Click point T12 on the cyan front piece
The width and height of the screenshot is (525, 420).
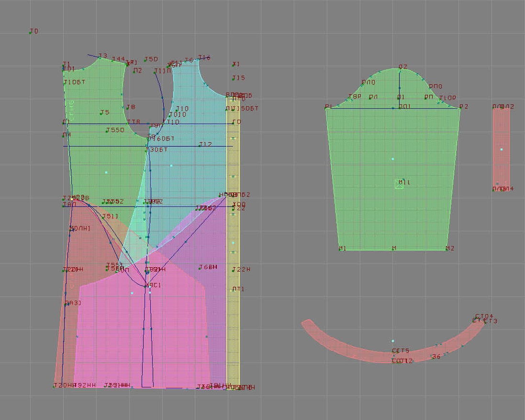(x=200, y=145)
